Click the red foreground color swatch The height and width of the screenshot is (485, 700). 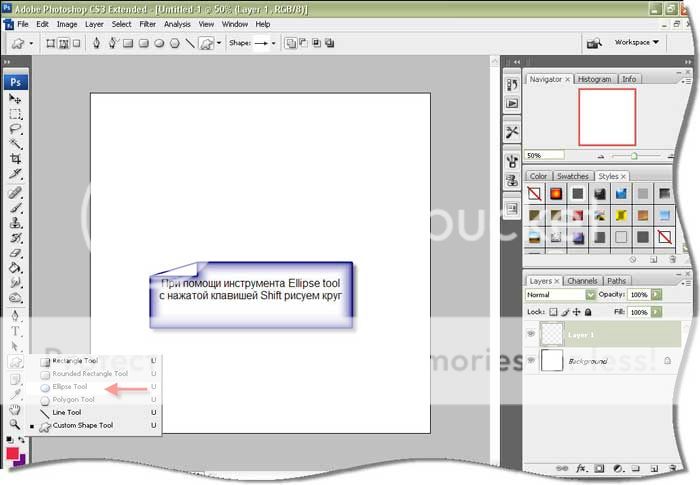click(x=13, y=454)
